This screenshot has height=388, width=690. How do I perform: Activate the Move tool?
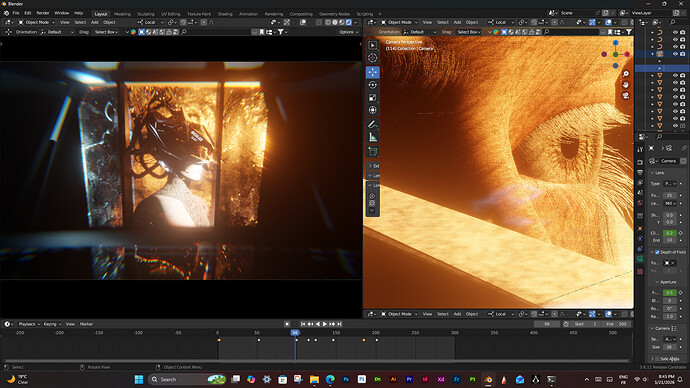373,72
